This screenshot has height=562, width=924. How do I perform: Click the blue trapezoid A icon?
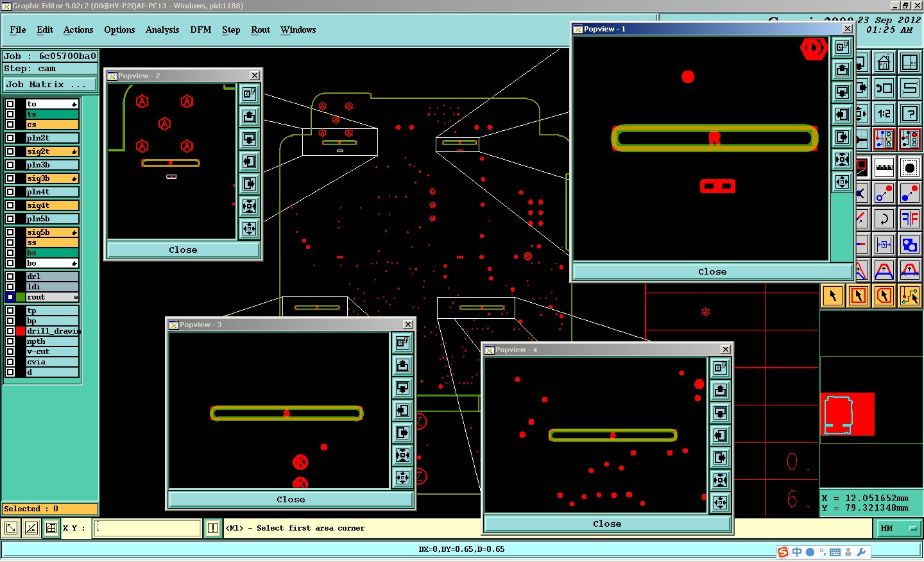click(x=884, y=270)
